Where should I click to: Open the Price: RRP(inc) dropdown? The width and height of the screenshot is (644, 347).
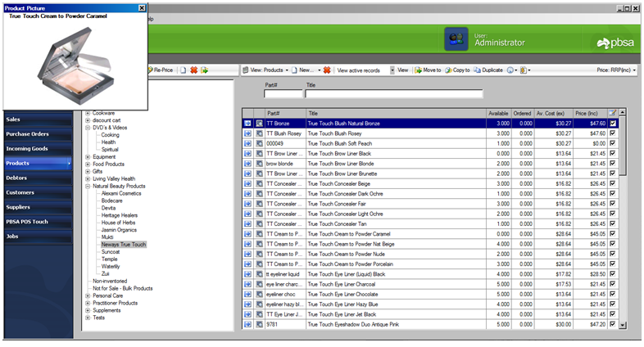(x=616, y=70)
